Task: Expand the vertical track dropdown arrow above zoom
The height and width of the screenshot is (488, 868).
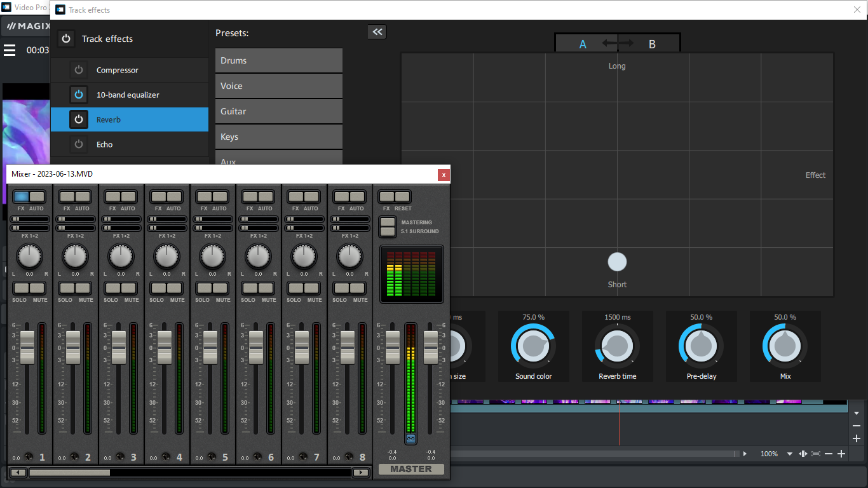Action: [x=857, y=413]
